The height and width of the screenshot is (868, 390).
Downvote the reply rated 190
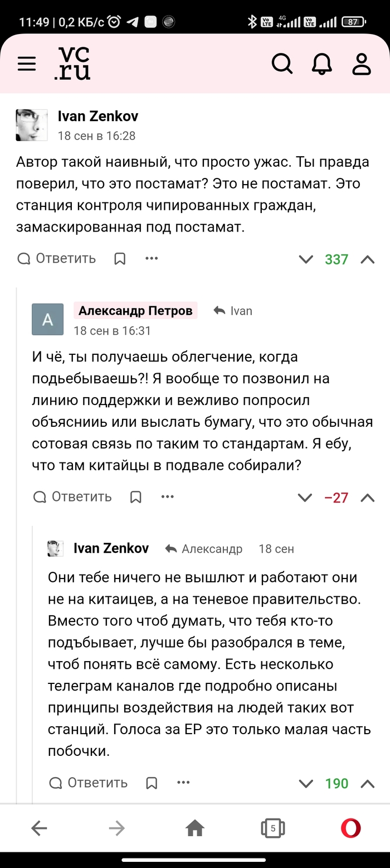[306, 784]
